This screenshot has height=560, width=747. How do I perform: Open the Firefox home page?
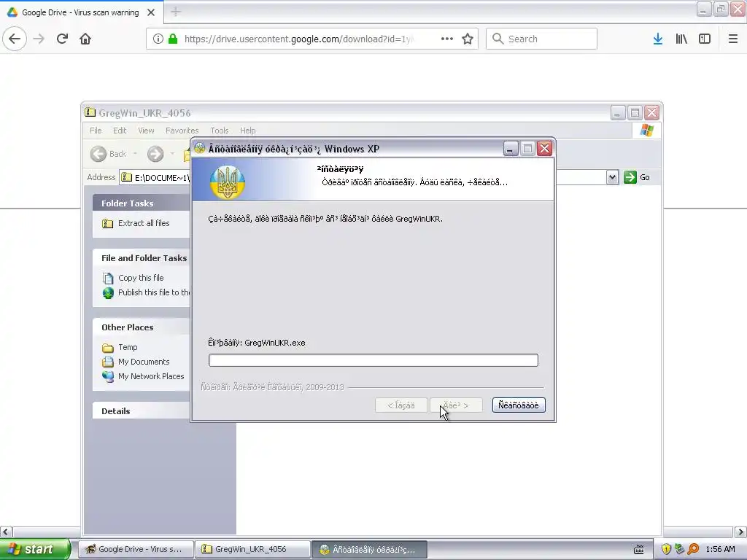coord(85,39)
